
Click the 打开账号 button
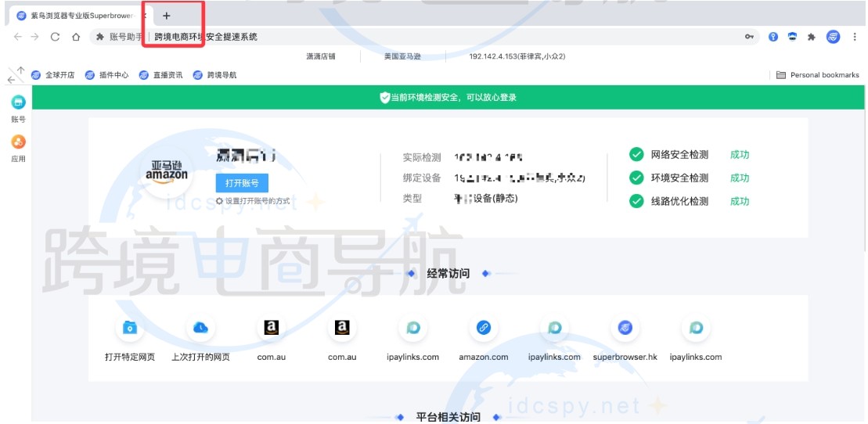point(242,182)
